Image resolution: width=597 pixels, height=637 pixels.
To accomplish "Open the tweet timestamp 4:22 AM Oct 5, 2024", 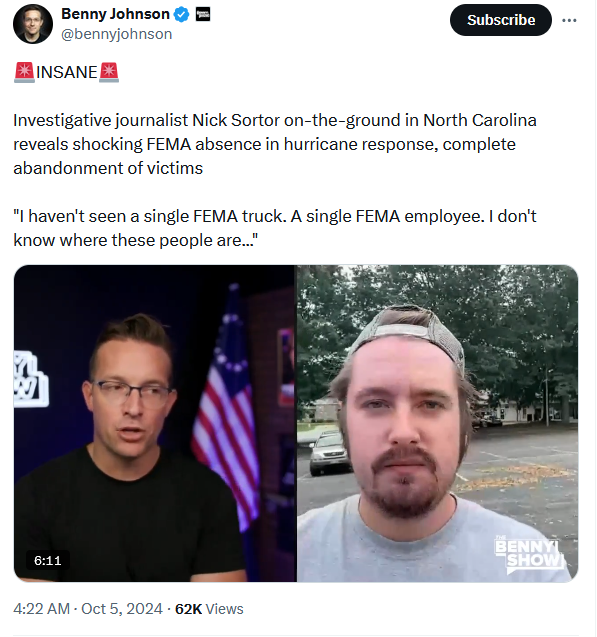I will (88, 609).
